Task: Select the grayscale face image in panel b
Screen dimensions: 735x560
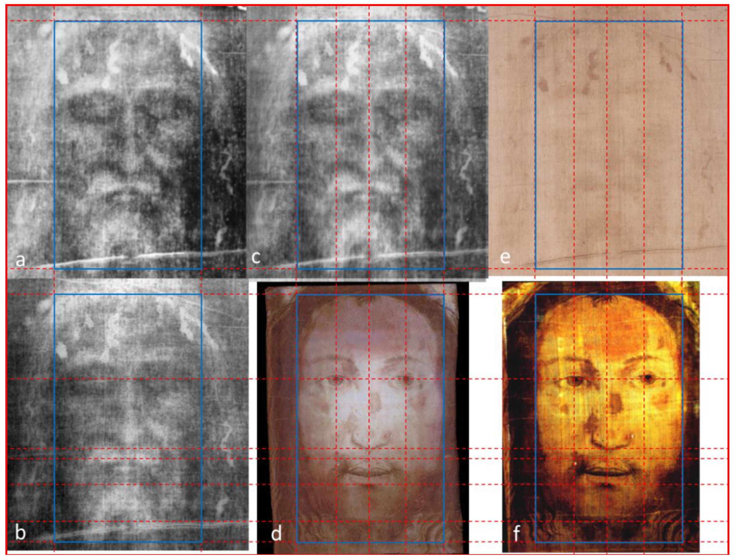Action: (x=128, y=415)
